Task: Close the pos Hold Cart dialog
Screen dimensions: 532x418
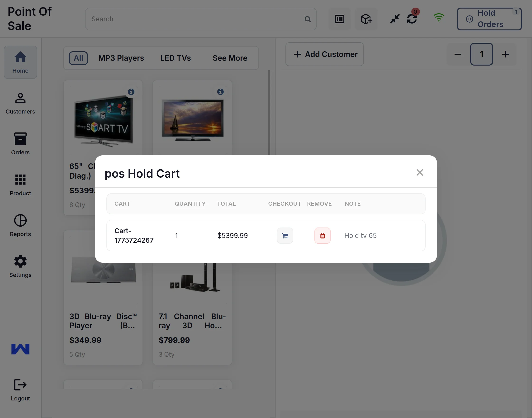Action: pos(420,172)
